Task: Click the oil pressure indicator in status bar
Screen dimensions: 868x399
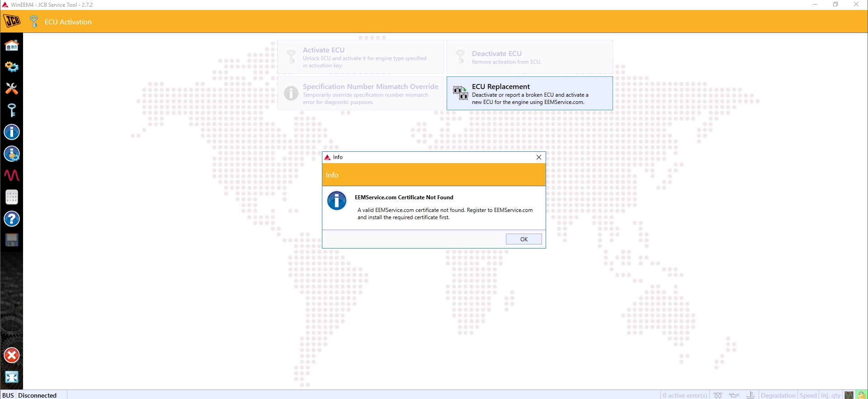Action: (x=734, y=395)
